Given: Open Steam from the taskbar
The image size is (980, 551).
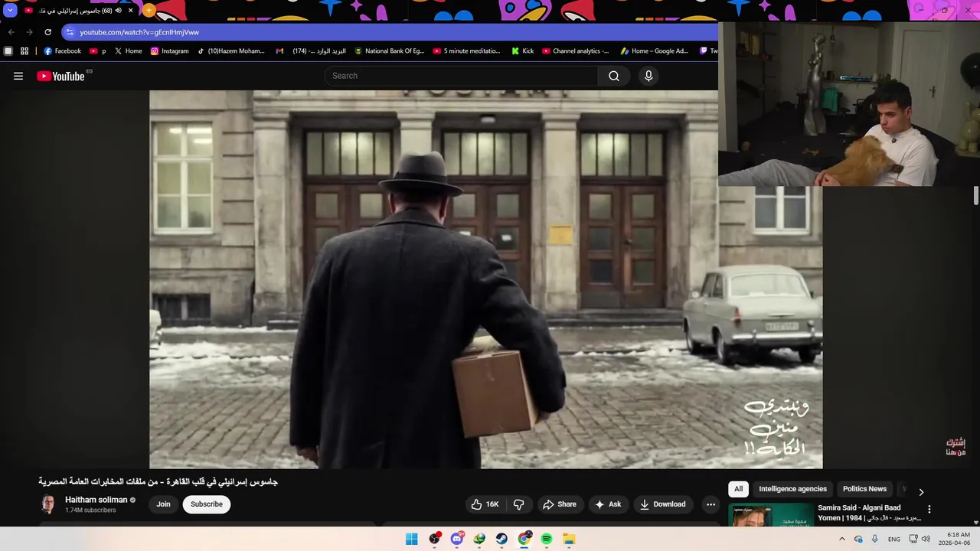Looking at the screenshot, I should pyautogui.click(x=501, y=539).
